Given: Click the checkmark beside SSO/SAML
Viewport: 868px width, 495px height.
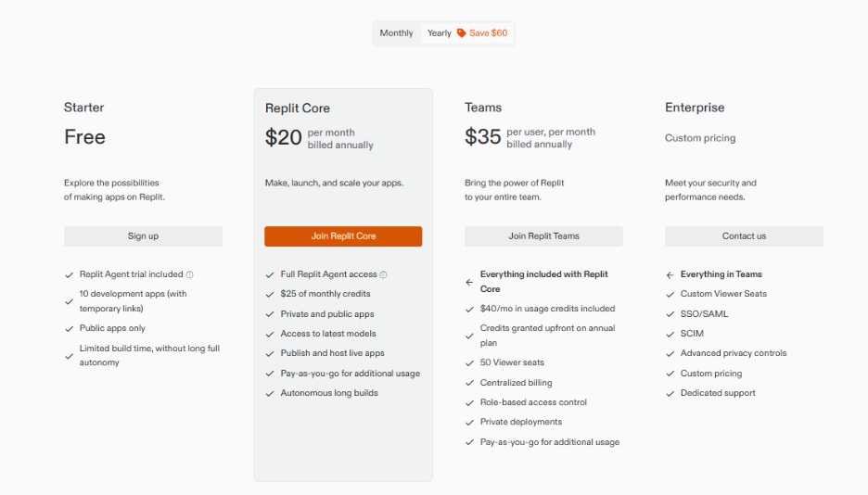Looking at the screenshot, I should click(670, 314).
